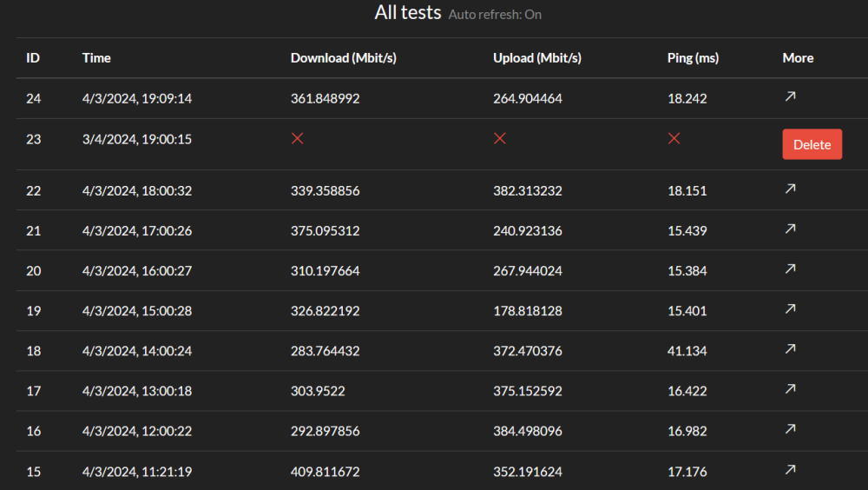Click the Download (Mbit/s) column header
This screenshot has width=868, height=490.
click(x=343, y=57)
